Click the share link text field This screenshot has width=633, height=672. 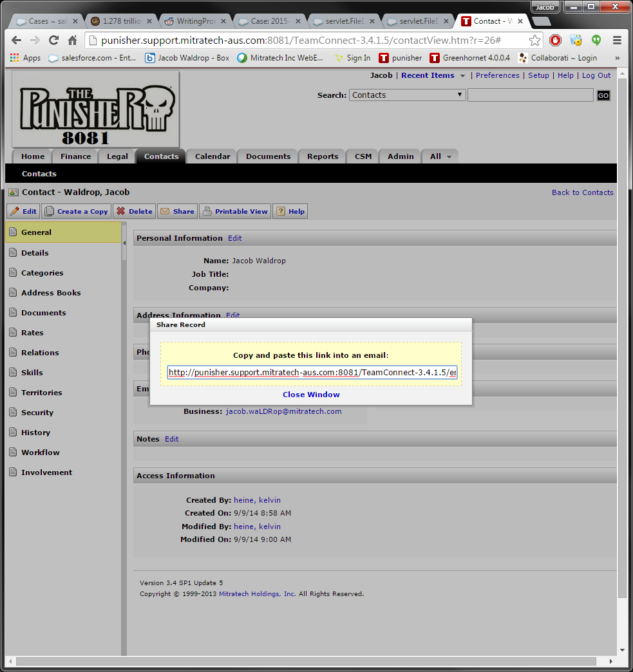point(312,373)
